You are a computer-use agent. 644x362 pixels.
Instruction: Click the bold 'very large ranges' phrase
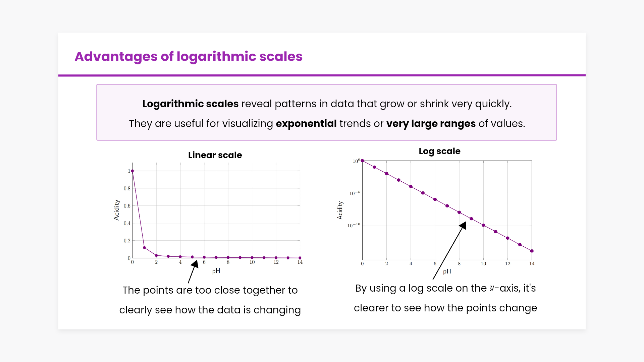click(431, 124)
